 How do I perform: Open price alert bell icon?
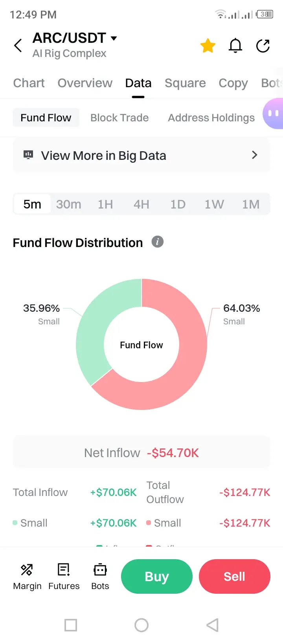tap(235, 46)
